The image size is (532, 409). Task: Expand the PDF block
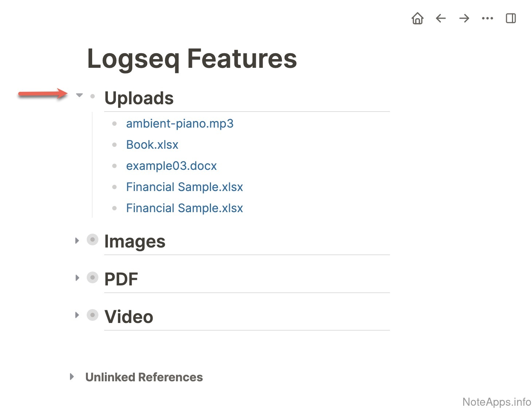[x=77, y=278]
